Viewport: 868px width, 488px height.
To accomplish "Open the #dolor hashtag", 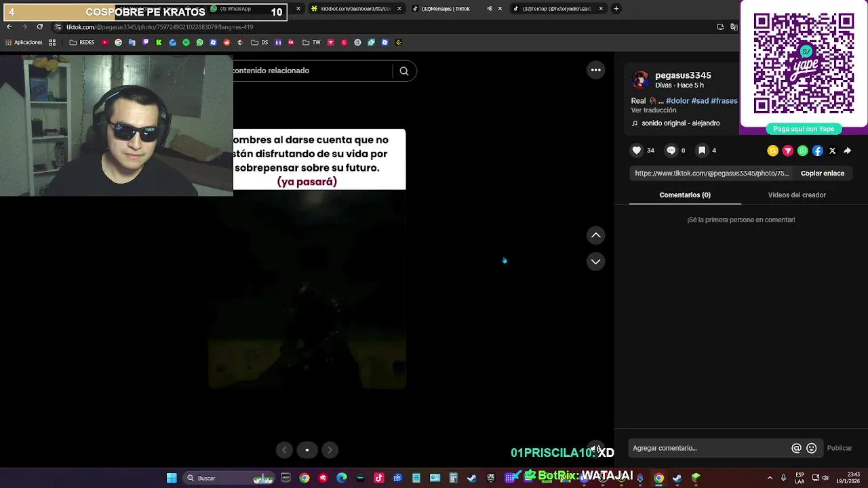I will pos(677,101).
